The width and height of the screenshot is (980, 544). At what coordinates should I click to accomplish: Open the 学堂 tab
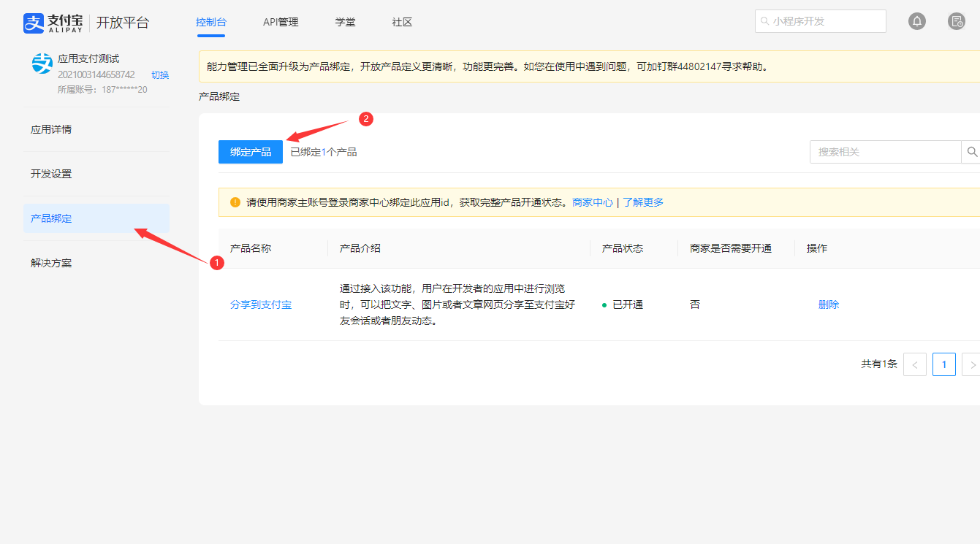click(x=345, y=22)
